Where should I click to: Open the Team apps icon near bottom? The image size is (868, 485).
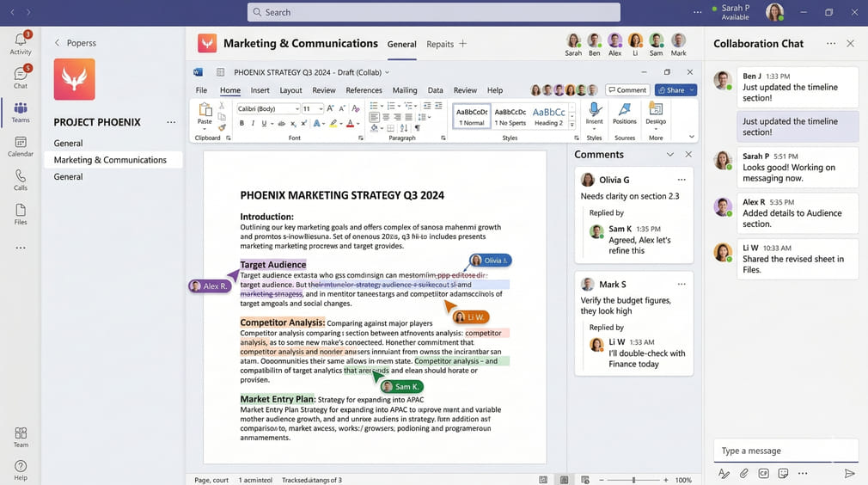[21, 437]
